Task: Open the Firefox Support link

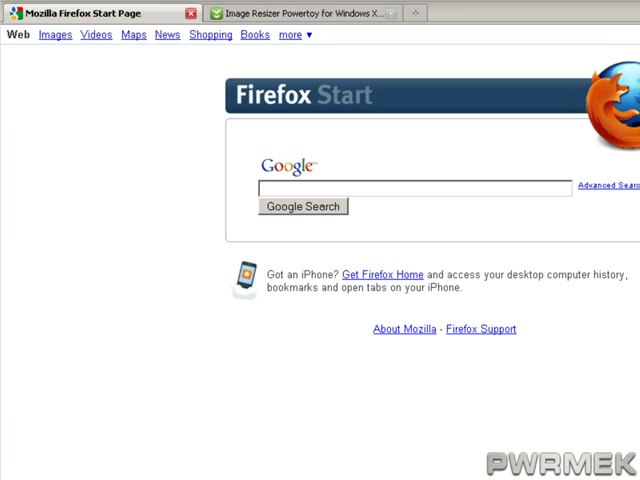Action: [x=481, y=329]
